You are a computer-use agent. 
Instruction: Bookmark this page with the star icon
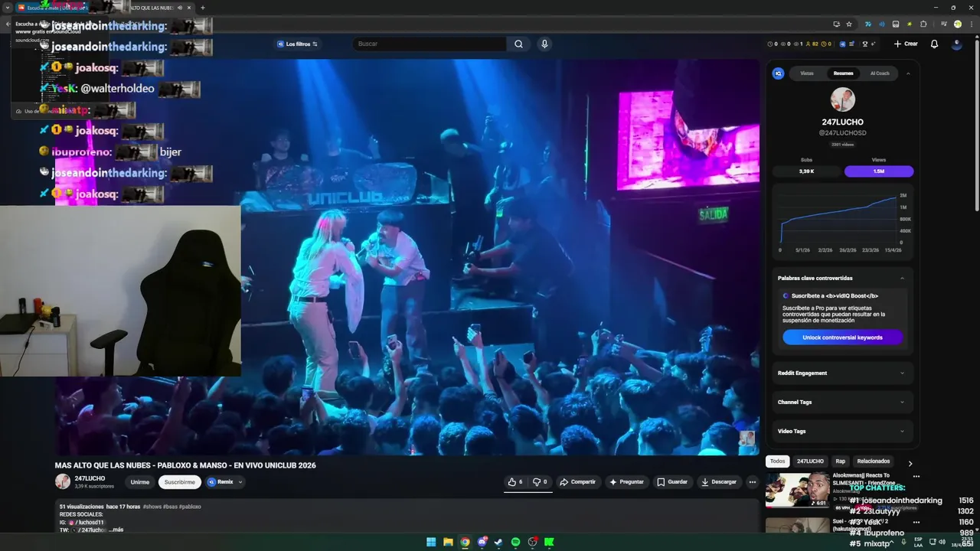click(x=849, y=24)
